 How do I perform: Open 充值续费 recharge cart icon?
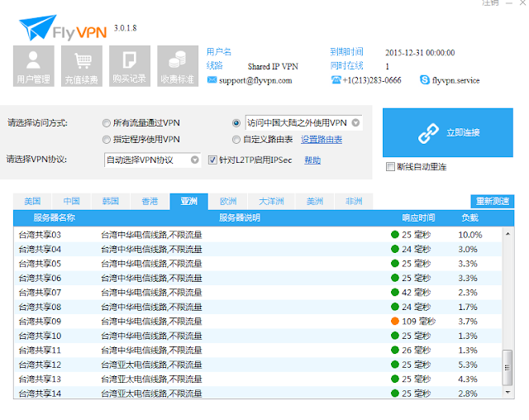point(82,66)
